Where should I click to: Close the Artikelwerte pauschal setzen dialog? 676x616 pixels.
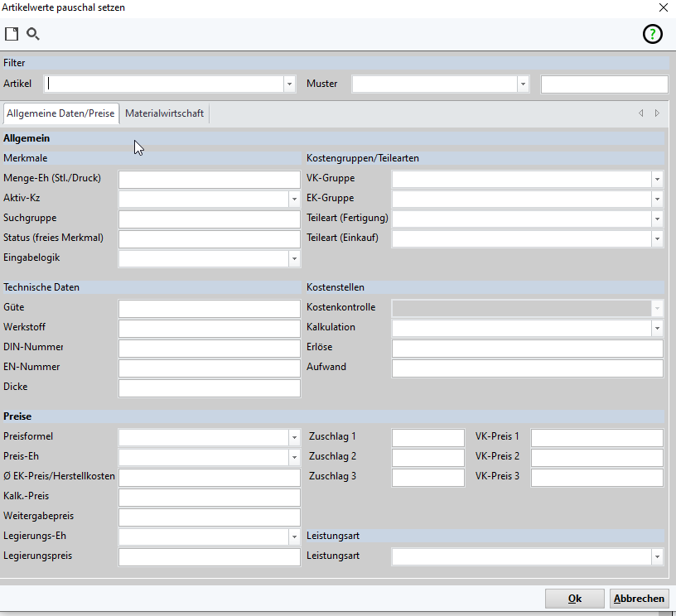pyautogui.click(x=663, y=7)
